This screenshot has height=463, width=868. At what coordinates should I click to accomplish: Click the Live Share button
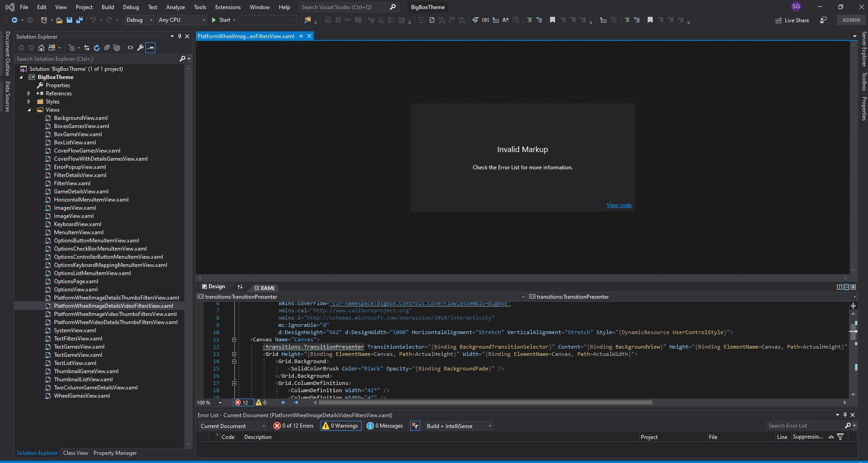(793, 20)
